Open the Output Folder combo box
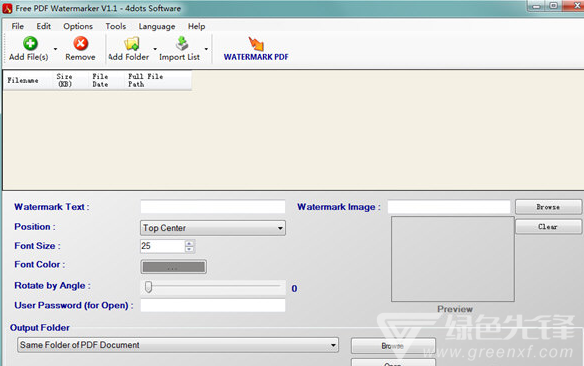The height and width of the screenshot is (366, 584). [x=178, y=345]
